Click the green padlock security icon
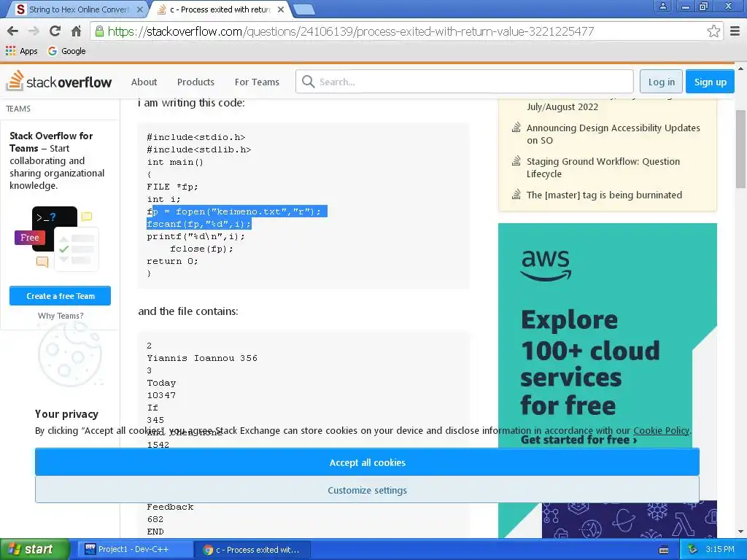Image resolution: width=747 pixels, height=560 pixels. (99, 31)
